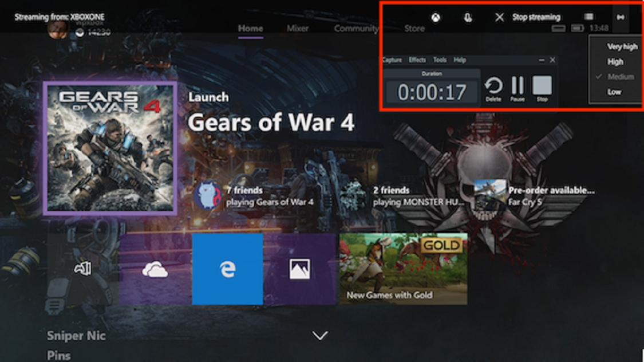
Task: Open the Effects menu in the recorder
Action: coord(417,60)
